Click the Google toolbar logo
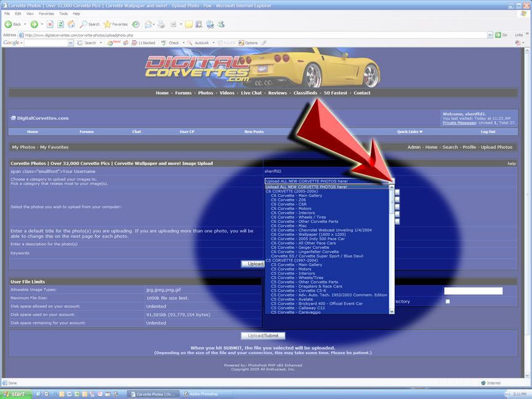This screenshot has width=532, height=399. tap(11, 42)
